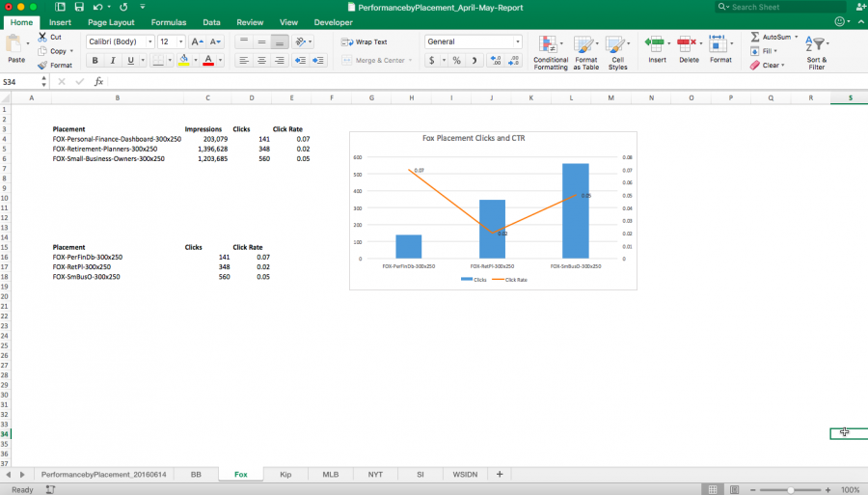Open Sort & Filter
Screen dimensions: 868x495
coord(817,53)
